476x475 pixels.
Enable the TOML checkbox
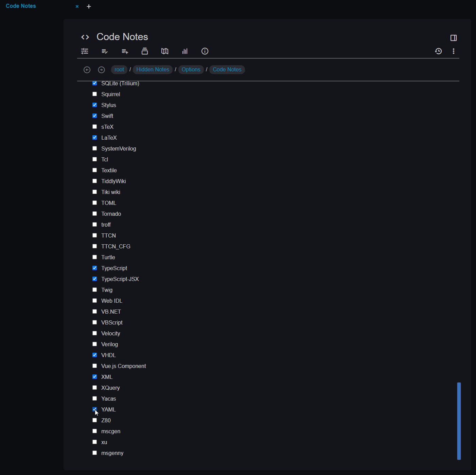click(95, 203)
